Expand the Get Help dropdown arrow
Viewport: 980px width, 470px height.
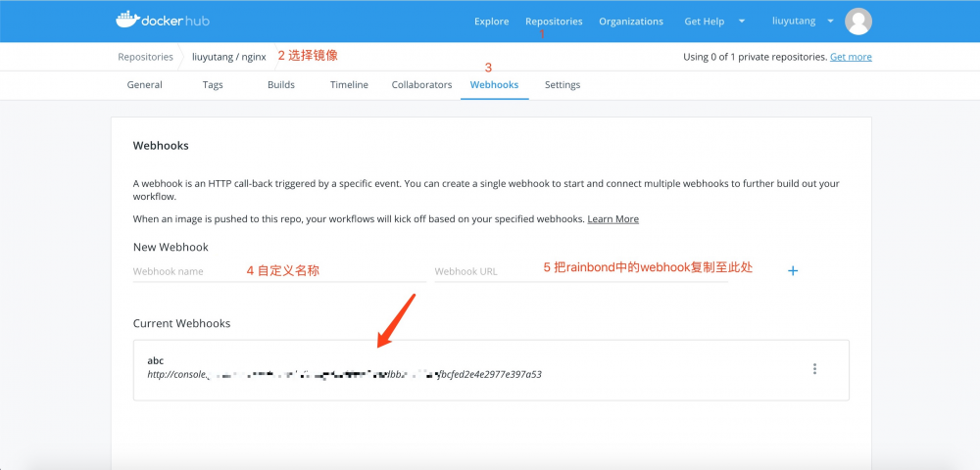(x=742, y=22)
